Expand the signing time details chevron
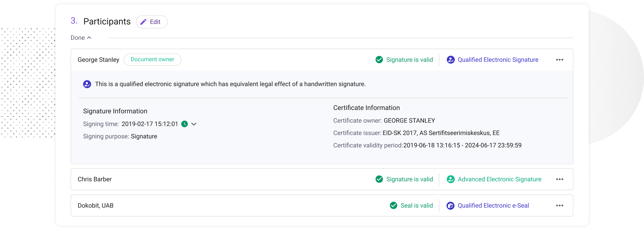This screenshot has width=644, height=230. coord(194,124)
